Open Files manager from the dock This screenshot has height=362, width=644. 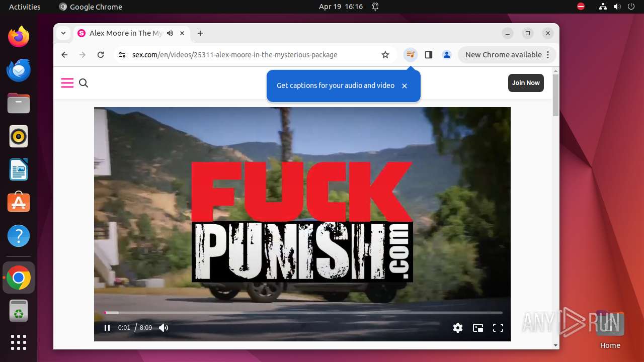pos(19,103)
